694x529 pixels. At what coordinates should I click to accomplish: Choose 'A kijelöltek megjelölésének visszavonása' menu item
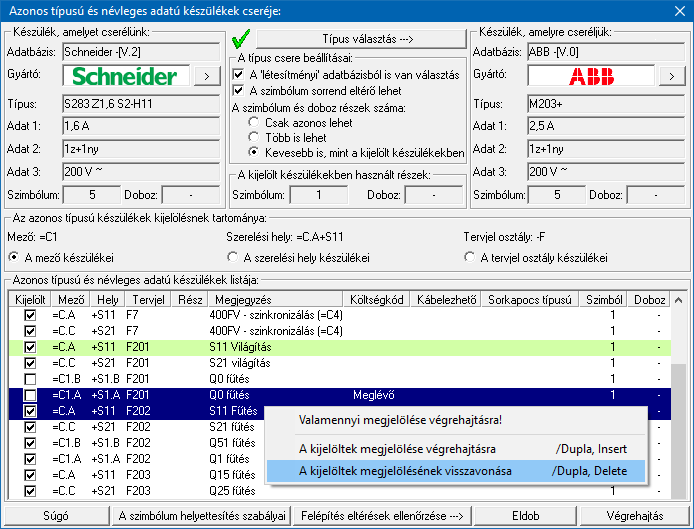(x=456, y=471)
